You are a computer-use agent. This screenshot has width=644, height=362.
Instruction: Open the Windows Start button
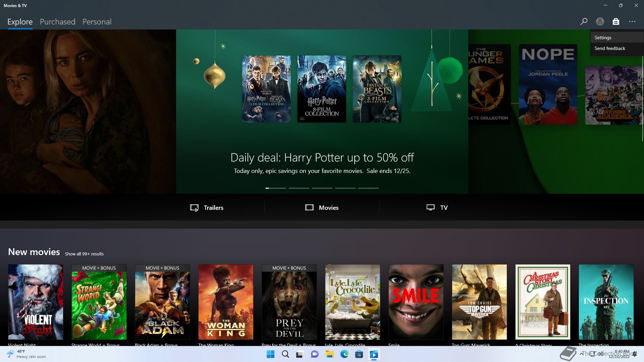270,354
